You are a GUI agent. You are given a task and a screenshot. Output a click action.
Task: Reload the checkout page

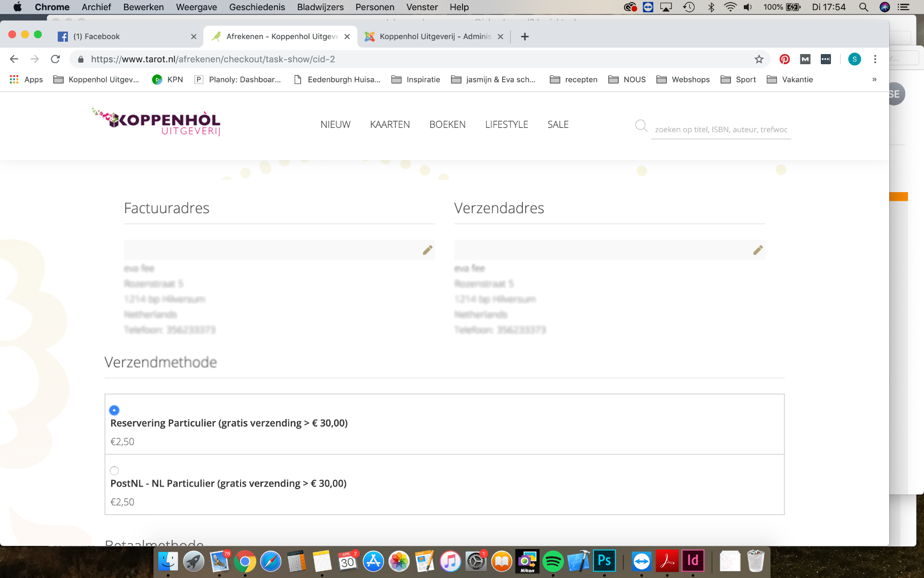(x=55, y=59)
